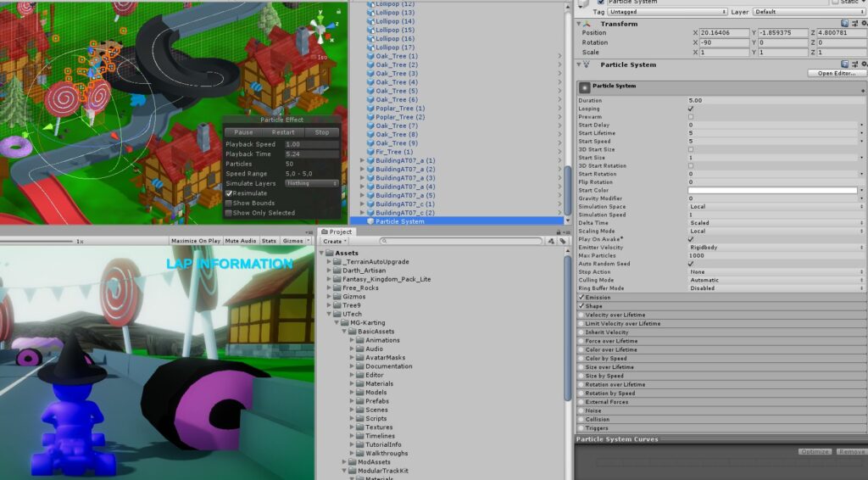Click the Search by Label tag icon
This screenshot has width=868, height=480.
coord(561,242)
